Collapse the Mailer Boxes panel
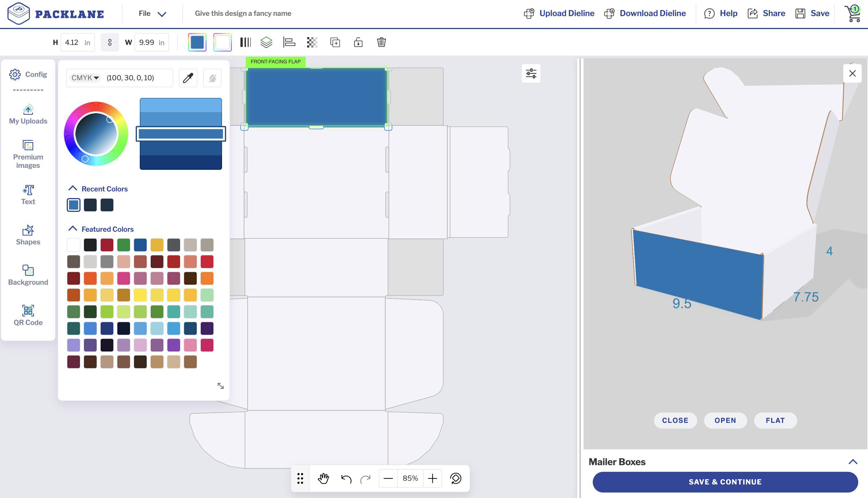Viewport: 868px width, 498px height. pyautogui.click(x=853, y=462)
